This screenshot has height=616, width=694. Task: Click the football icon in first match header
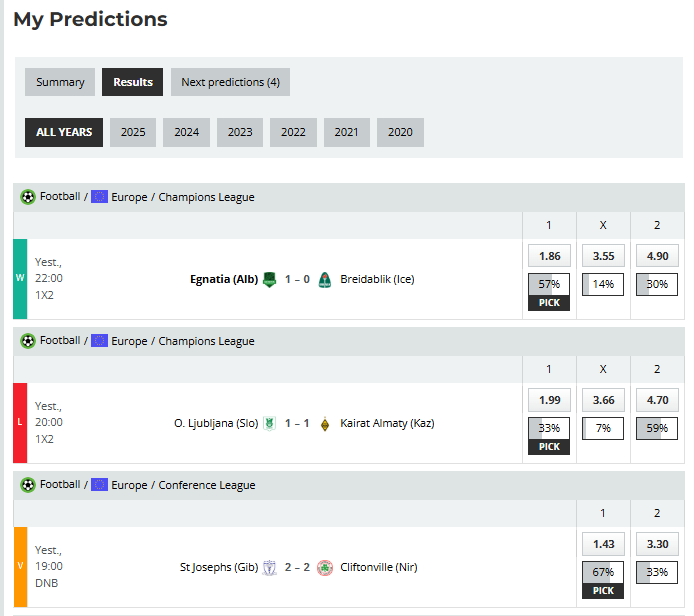(x=28, y=197)
